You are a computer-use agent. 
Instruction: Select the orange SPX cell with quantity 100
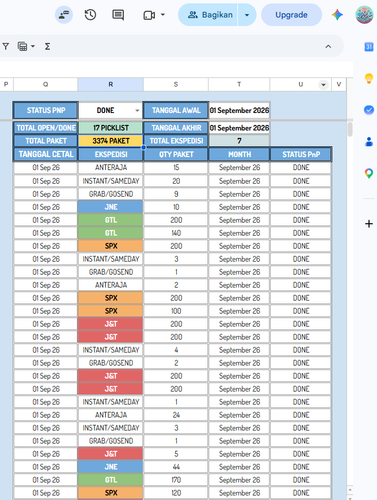(x=111, y=311)
